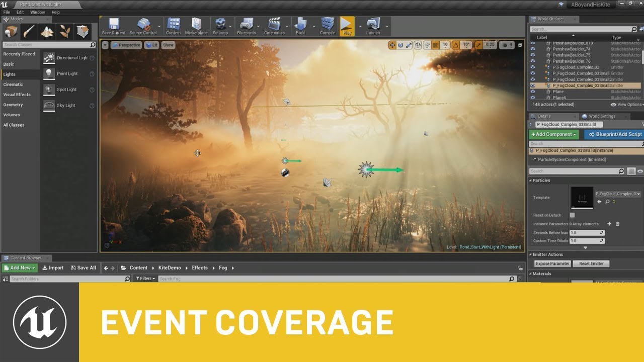Toggle world/local coordinate space globe icon
This screenshot has width=644, height=362.
[x=418, y=45]
